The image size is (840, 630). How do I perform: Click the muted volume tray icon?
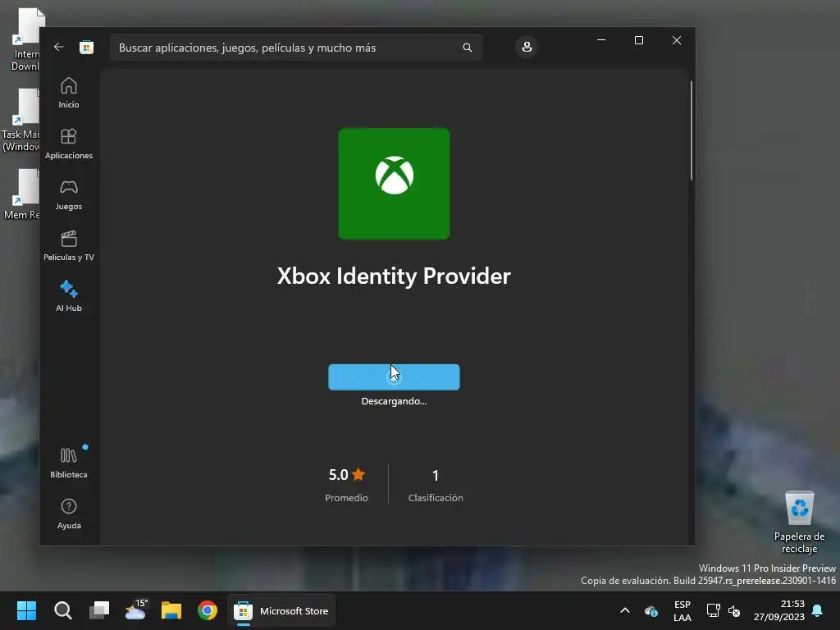coord(734,610)
